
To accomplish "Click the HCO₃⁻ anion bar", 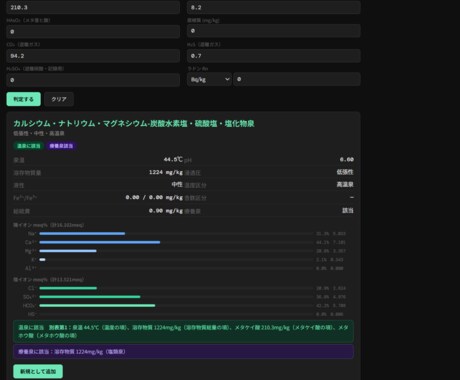I will [x=97, y=305].
